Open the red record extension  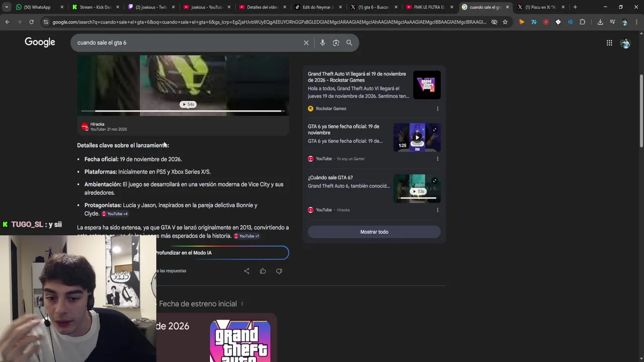tap(546, 22)
